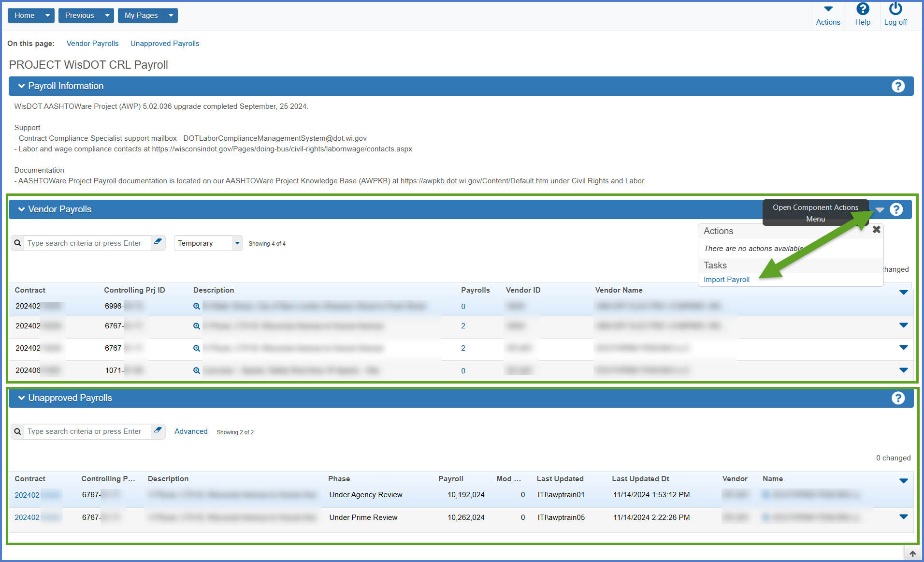Focus the Vendor Payrolls search field
The width and height of the screenshot is (924, 562).
coord(87,243)
